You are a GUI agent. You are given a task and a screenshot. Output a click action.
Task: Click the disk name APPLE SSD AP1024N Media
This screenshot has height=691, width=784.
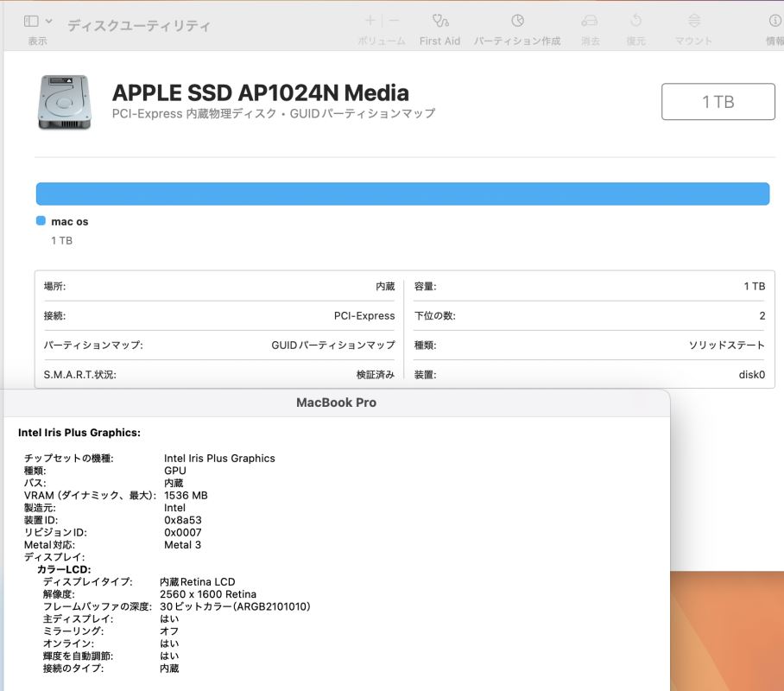point(261,93)
